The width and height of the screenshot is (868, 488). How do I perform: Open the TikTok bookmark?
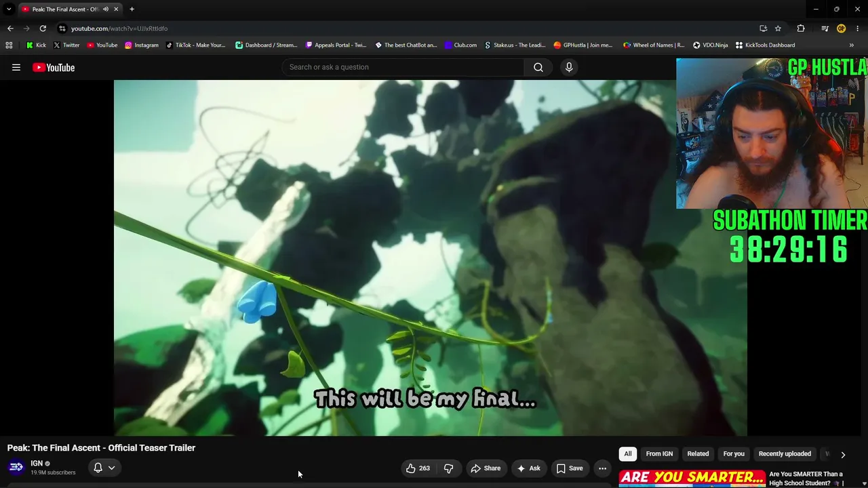pyautogui.click(x=195, y=45)
